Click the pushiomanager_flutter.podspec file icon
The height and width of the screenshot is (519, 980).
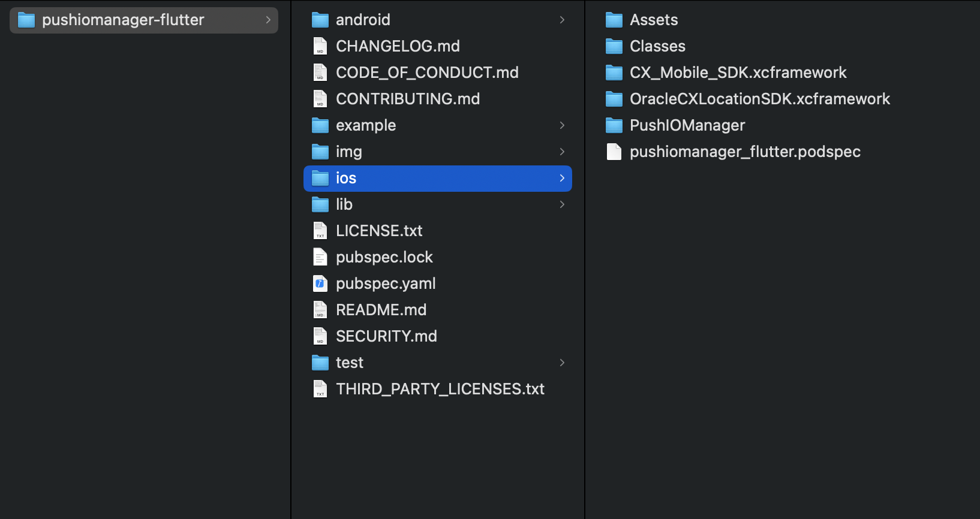tap(614, 152)
